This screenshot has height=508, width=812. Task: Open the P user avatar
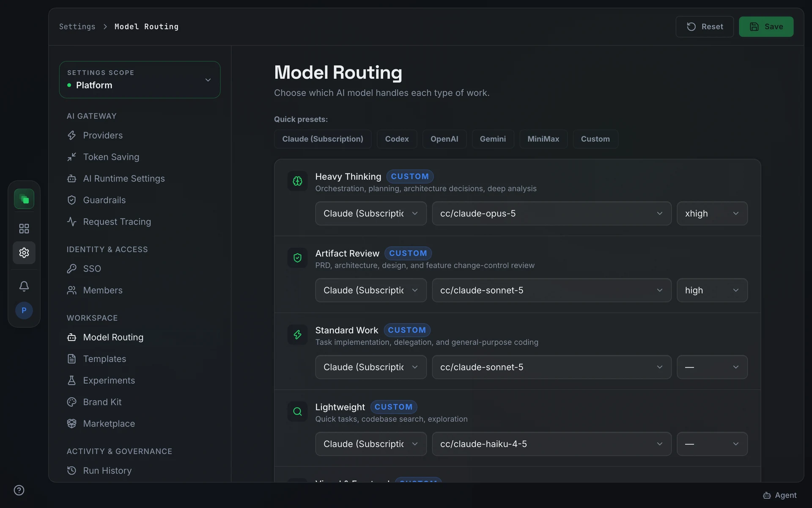point(24,310)
